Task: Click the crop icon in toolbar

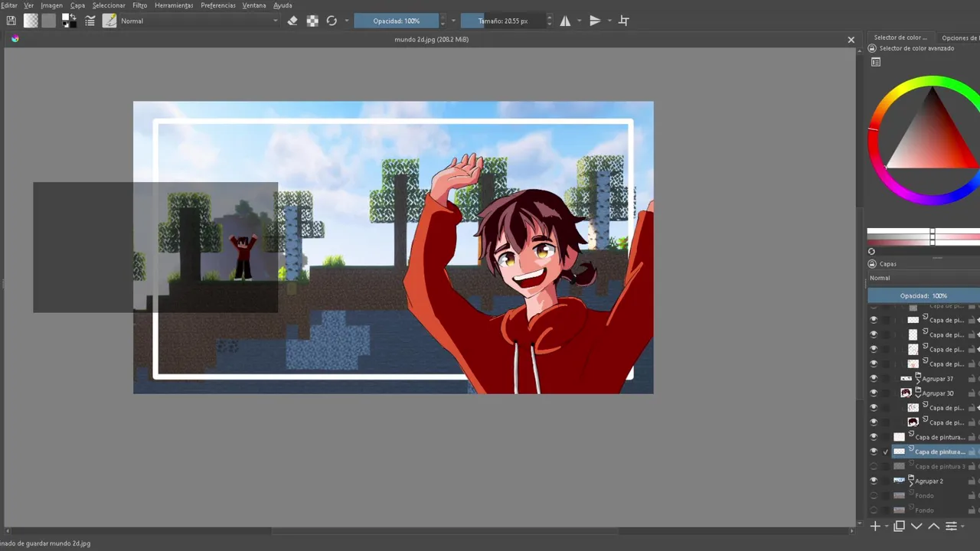Action: click(x=623, y=21)
